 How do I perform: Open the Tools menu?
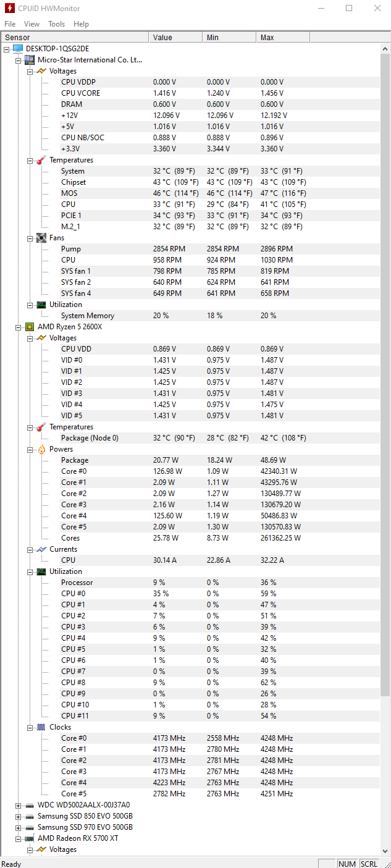click(x=57, y=24)
